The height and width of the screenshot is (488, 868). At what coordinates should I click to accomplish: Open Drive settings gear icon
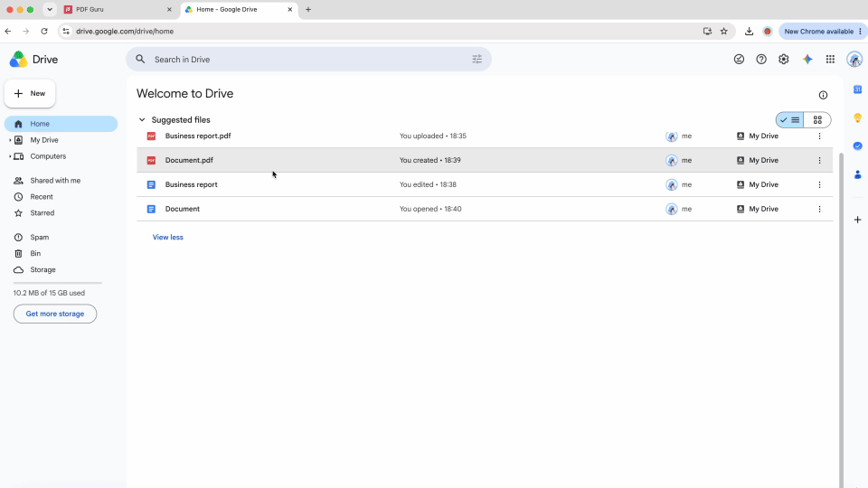tap(783, 60)
